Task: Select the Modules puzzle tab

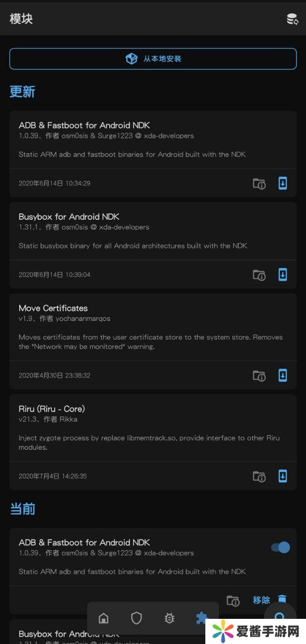Action: pyautogui.click(x=202, y=618)
